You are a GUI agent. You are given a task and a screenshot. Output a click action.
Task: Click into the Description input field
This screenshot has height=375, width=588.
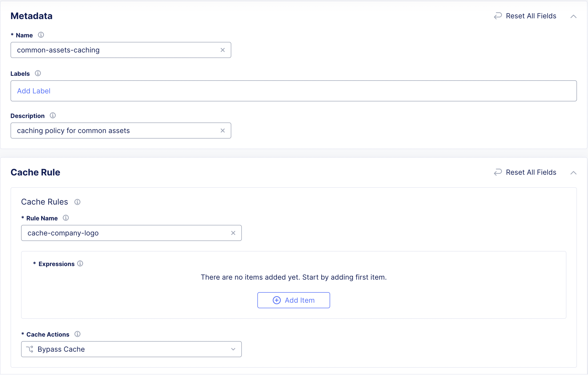(115, 131)
